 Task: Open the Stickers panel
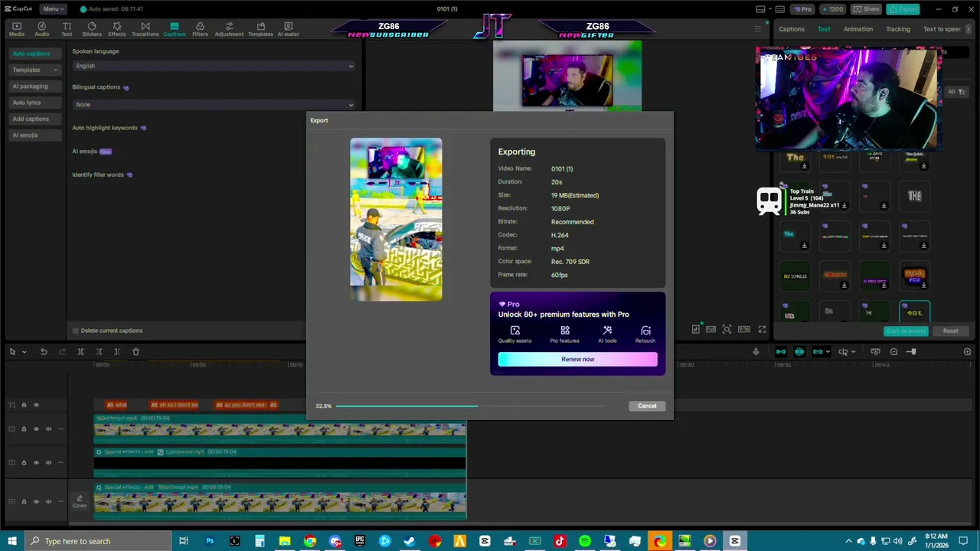tap(92, 29)
